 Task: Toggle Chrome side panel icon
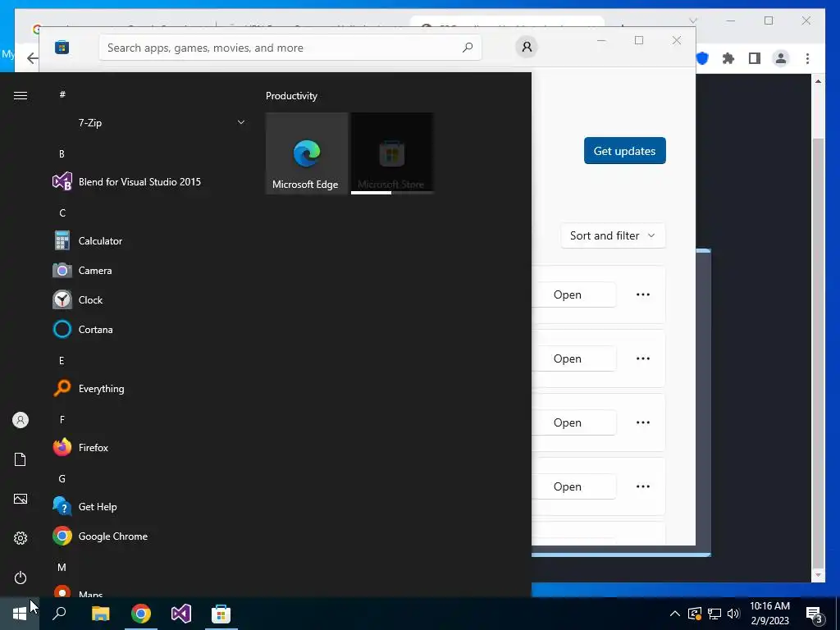tap(755, 58)
